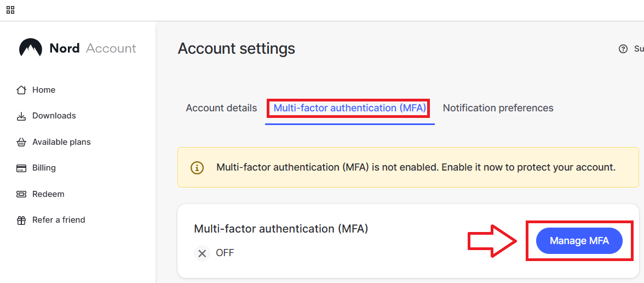Click the Refer a friend gift icon
Image resolution: width=644 pixels, height=283 pixels.
(x=21, y=220)
